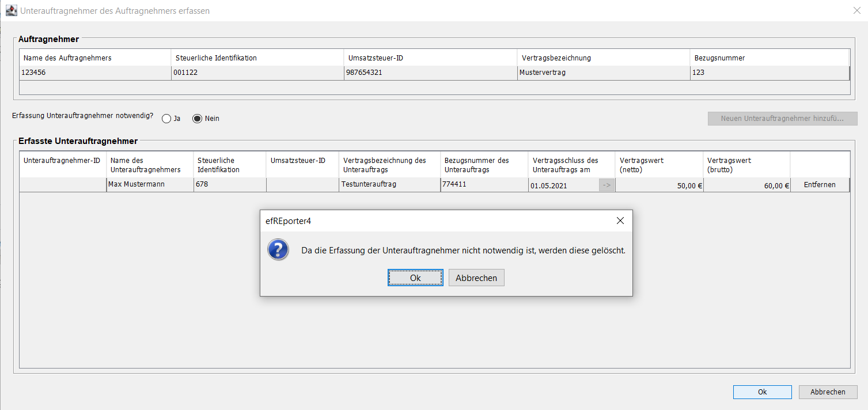Image resolution: width=868 pixels, height=410 pixels.
Task: Cancel the efREporter4 dialog with Abbrechen
Action: [x=476, y=278]
